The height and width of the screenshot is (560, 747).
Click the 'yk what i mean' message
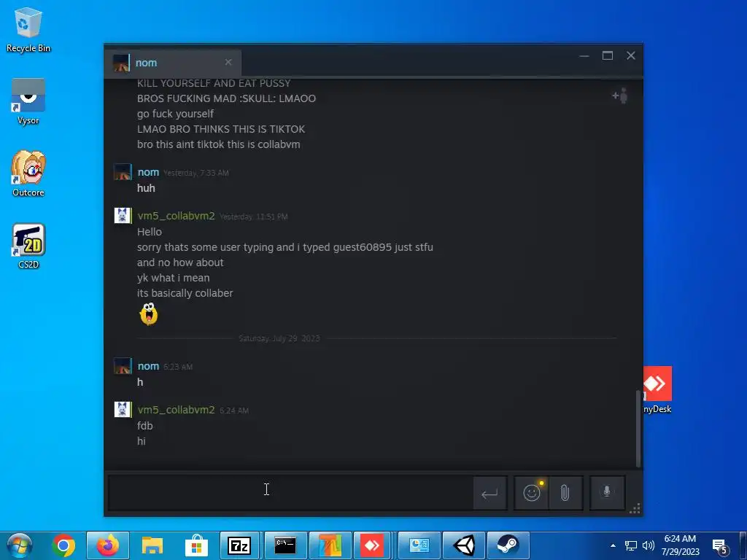tap(173, 278)
